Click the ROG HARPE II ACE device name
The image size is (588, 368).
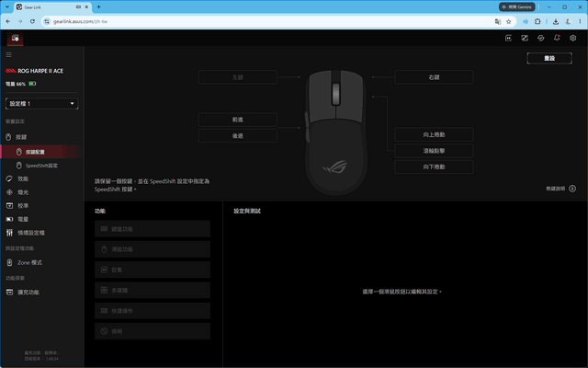40,71
